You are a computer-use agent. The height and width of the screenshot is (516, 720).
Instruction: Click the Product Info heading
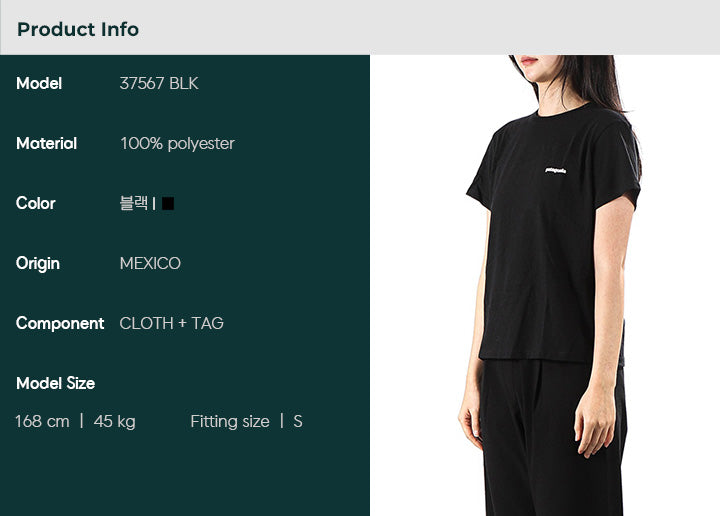tap(78, 29)
